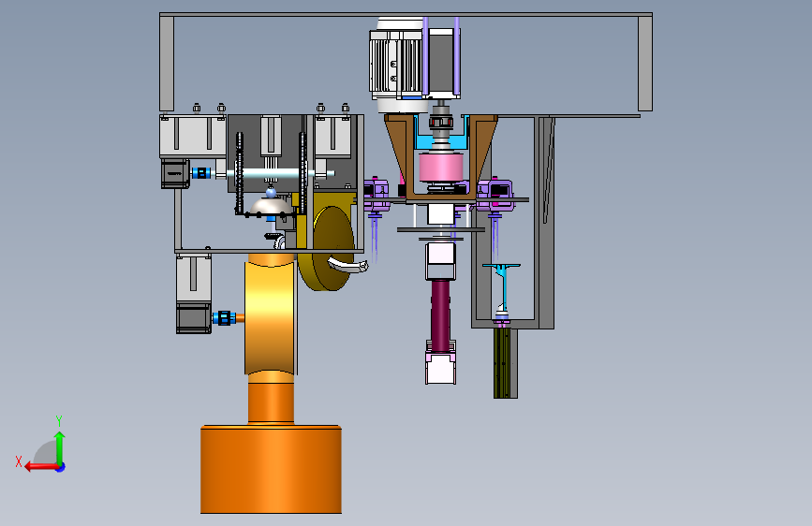
Task: Select the pink cylinder under the motor
Action: point(441,167)
